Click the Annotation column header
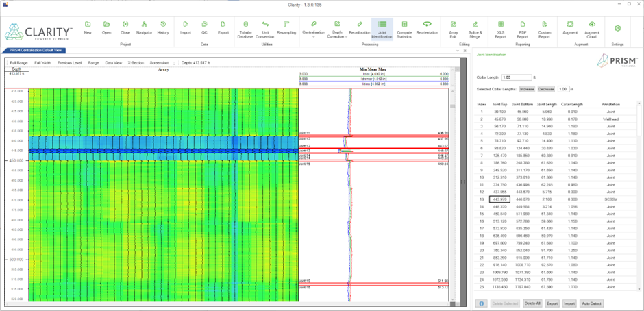644x311 pixels. (610, 104)
